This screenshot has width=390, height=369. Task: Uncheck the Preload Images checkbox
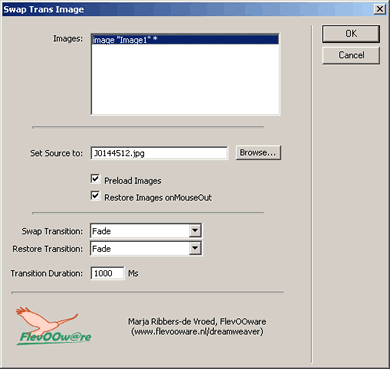click(95, 179)
